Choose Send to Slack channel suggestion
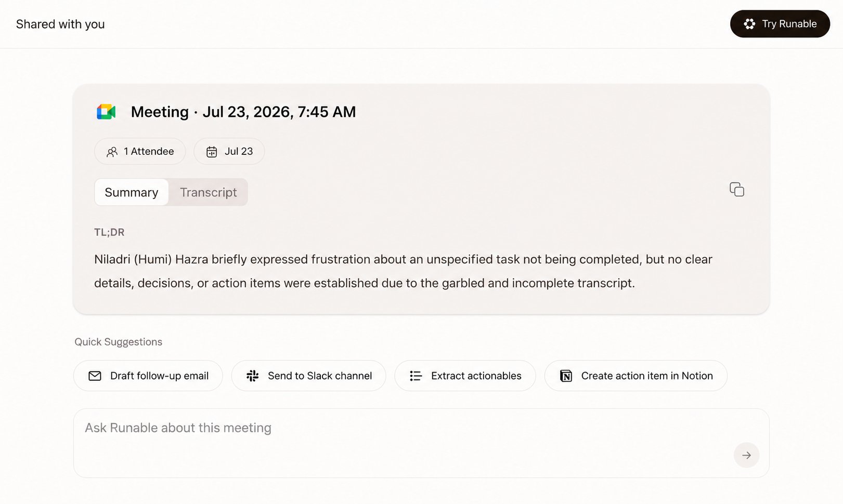Image resolution: width=843 pixels, height=504 pixels. tap(309, 376)
